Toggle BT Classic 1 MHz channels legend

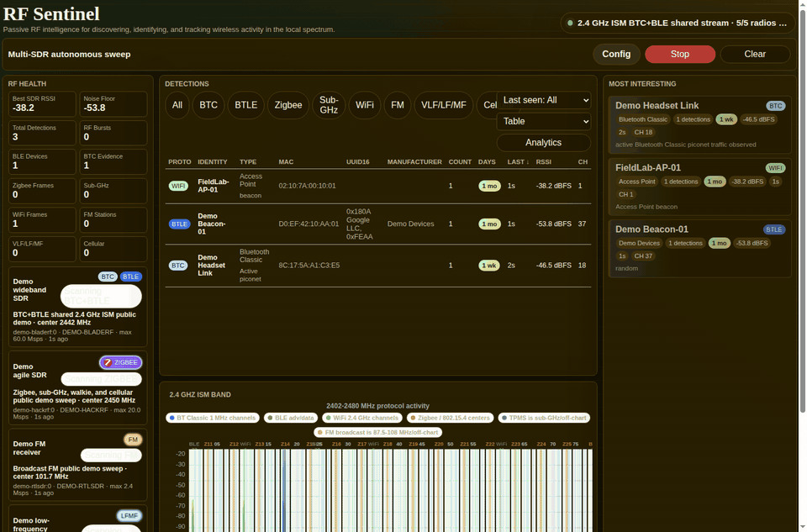213,418
